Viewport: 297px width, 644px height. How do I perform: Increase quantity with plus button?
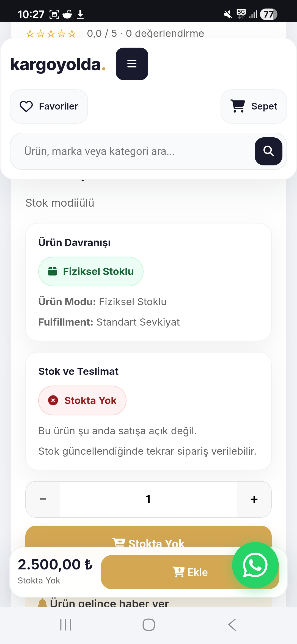point(254,499)
